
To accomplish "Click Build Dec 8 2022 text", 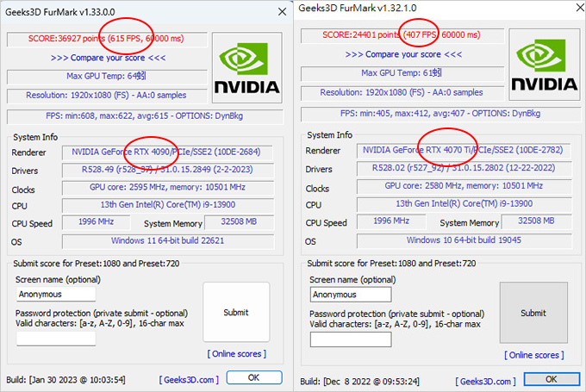I will point(360,382).
